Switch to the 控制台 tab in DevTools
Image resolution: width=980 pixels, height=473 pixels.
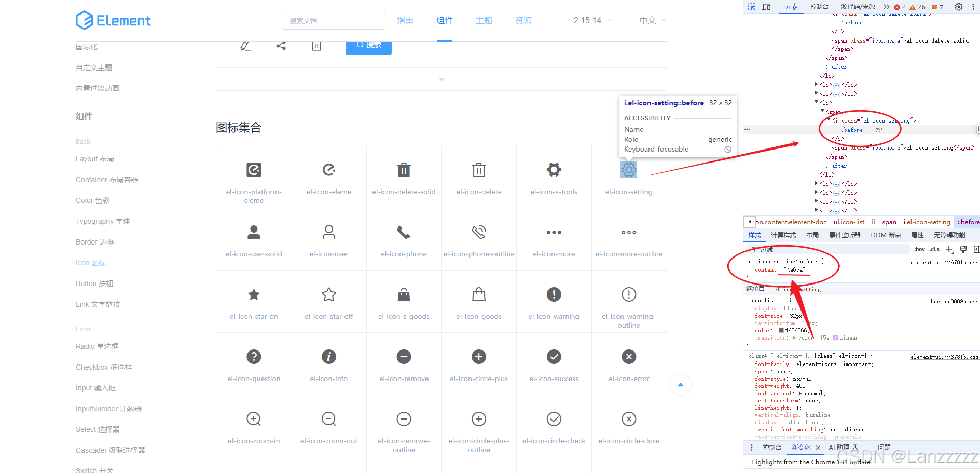click(x=820, y=7)
